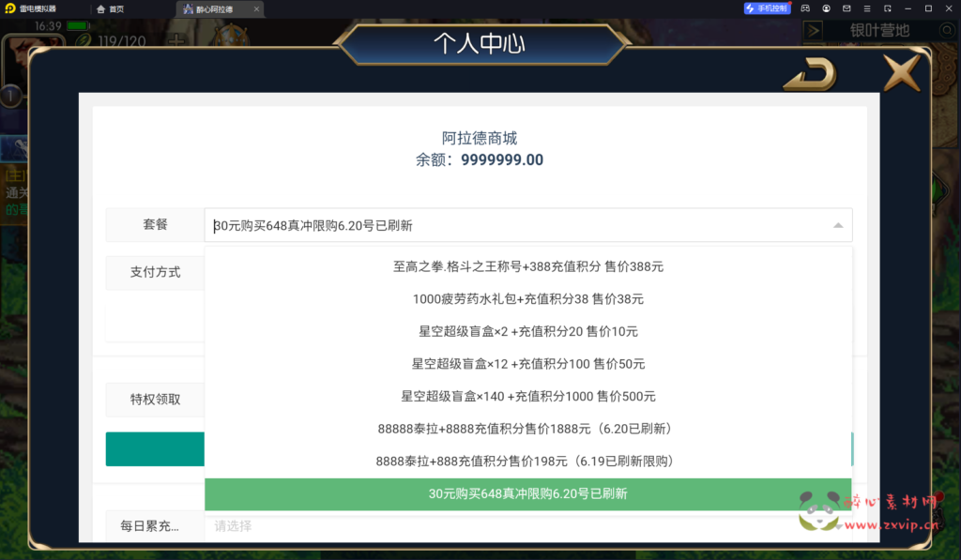Click the green lightning energy icon
Screen dimensions: 961x560
(x=83, y=41)
